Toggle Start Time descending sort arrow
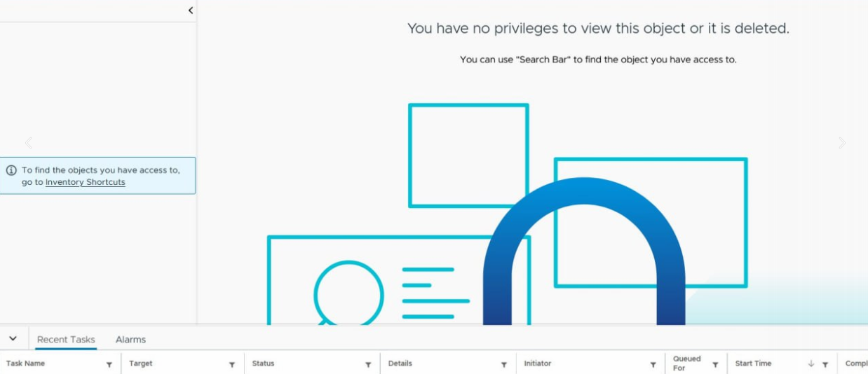Image resolution: width=868 pixels, height=374 pixels. 811,363
